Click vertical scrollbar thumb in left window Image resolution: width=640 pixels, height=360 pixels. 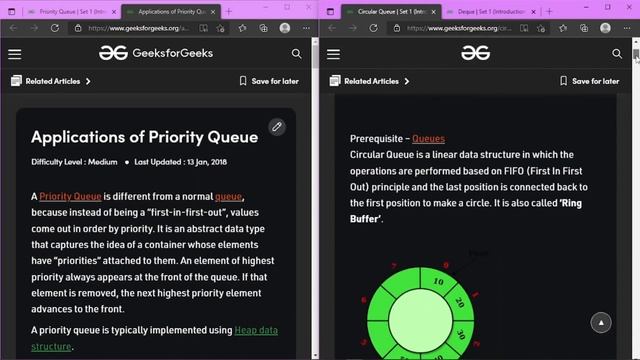pos(315,56)
